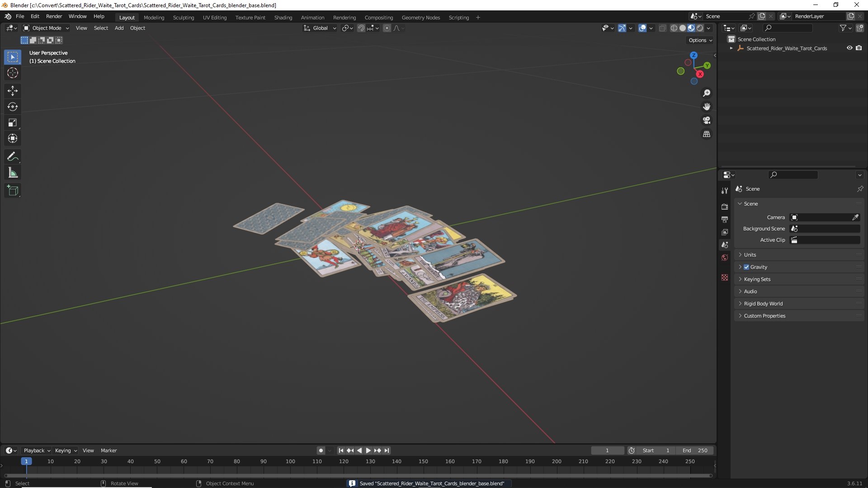
Task: Open the Tool properties tab icon
Action: click(x=725, y=191)
